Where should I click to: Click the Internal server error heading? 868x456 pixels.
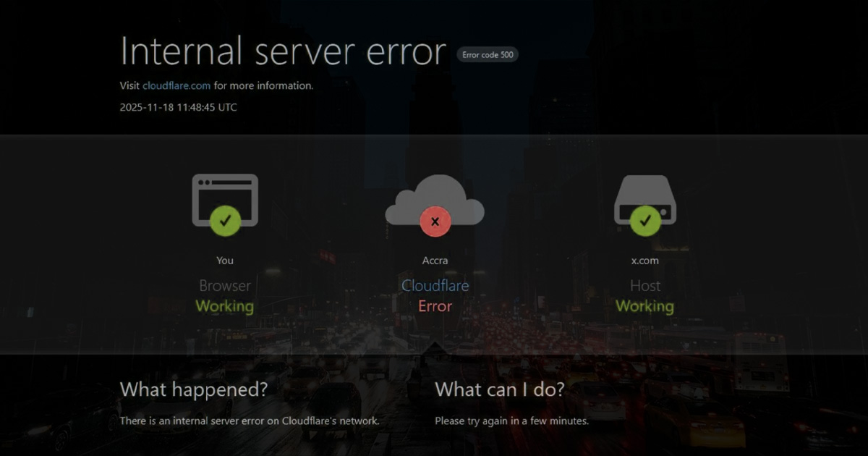pos(283,52)
